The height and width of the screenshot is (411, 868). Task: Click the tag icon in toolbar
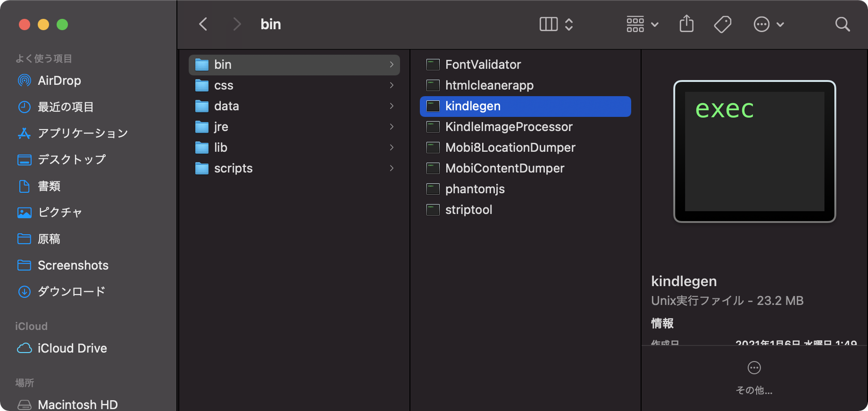722,24
